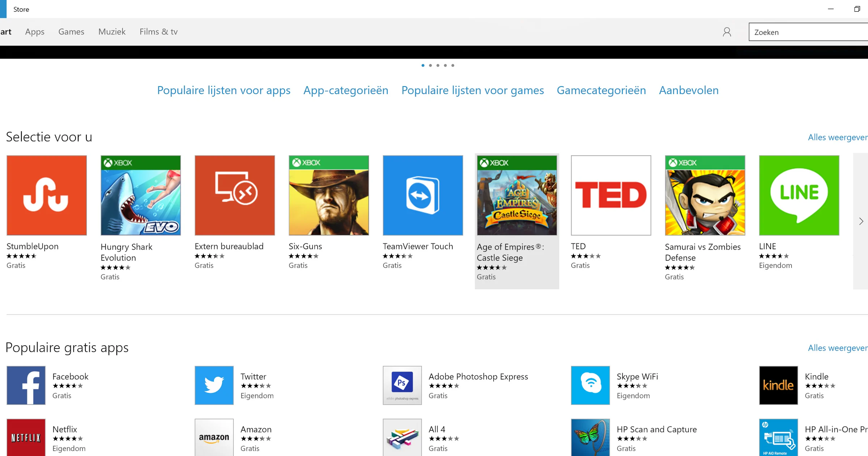868x456 pixels.
Task: Click the Six-Guns name label
Action: tap(305, 246)
